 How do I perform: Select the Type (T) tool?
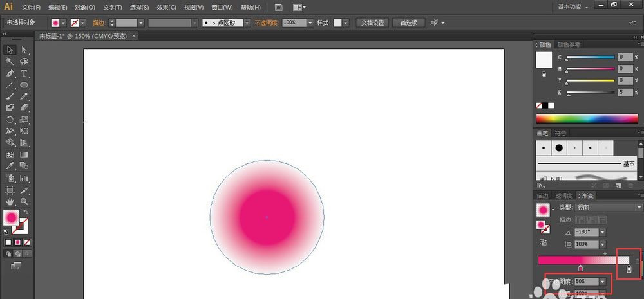click(24, 73)
